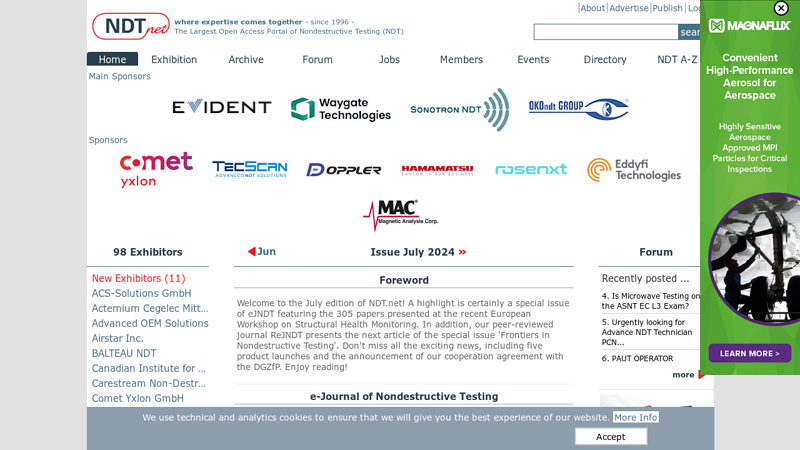Open the Forum menu

(317, 59)
